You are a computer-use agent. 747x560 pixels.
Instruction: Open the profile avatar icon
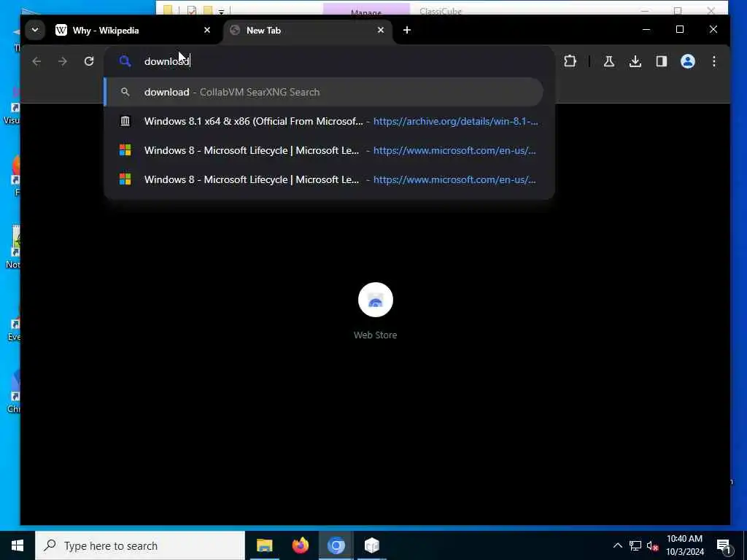[687, 61]
